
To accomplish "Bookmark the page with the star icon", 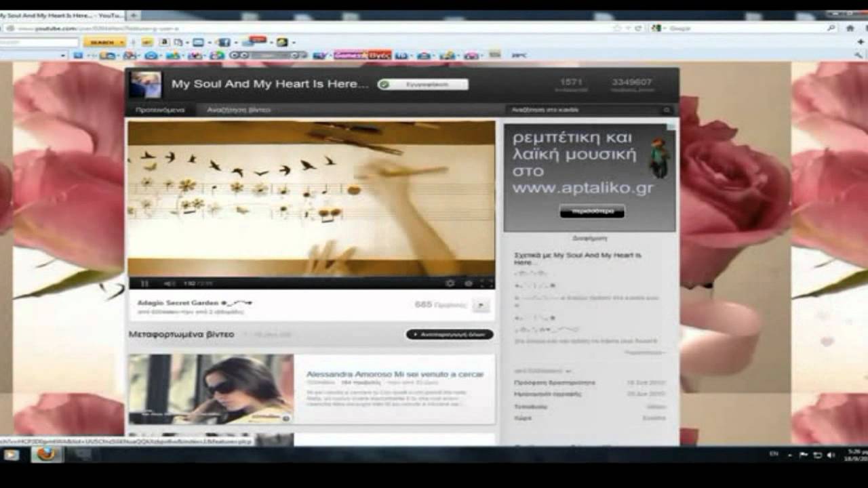I will click(x=617, y=28).
